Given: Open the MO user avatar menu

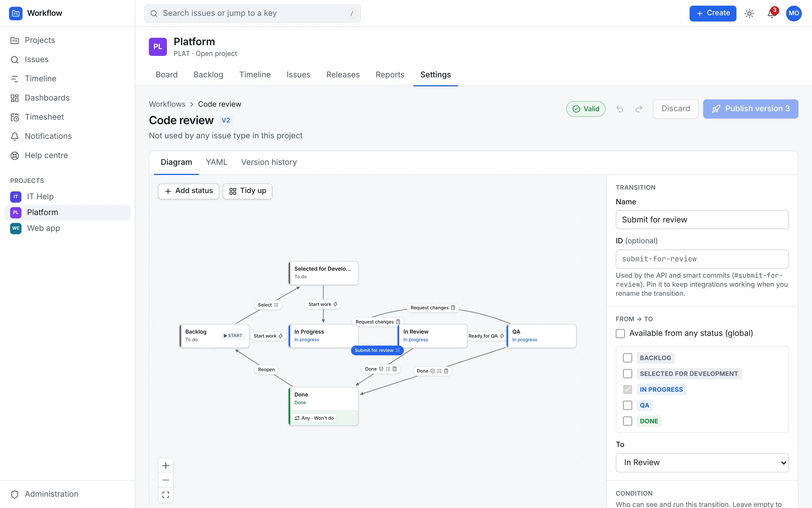Looking at the screenshot, I should click(x=794, y=14).
